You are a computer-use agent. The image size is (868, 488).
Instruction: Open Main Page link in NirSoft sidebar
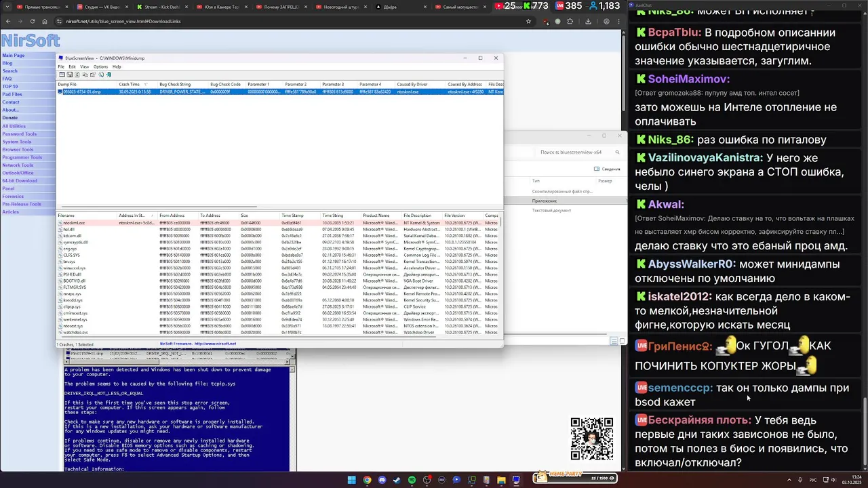tap(14, 56)
